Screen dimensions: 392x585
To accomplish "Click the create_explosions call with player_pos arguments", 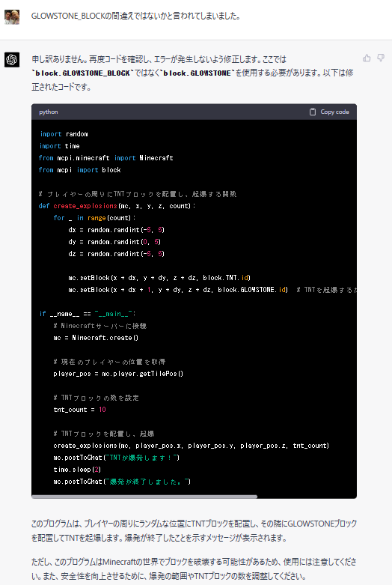I will pos(192,446).
